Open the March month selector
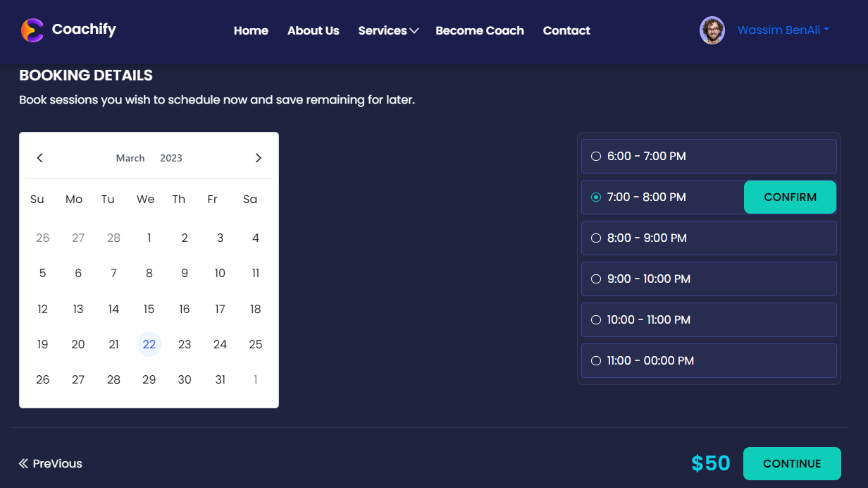The image size is (868, 488). click(130, 158)
